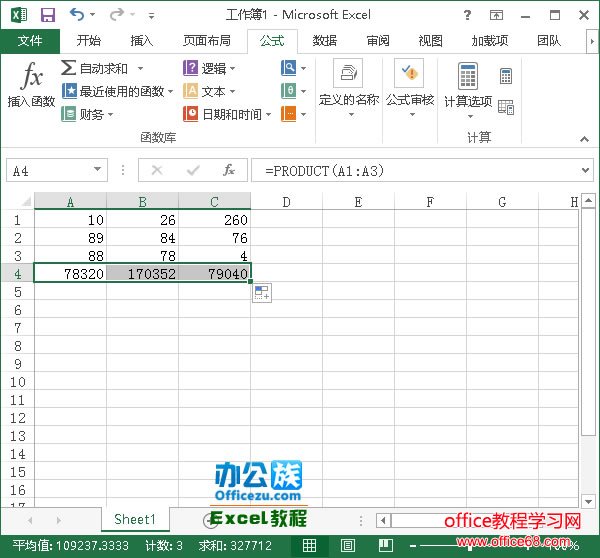Open the Financial functions icon

coord(68,114)
